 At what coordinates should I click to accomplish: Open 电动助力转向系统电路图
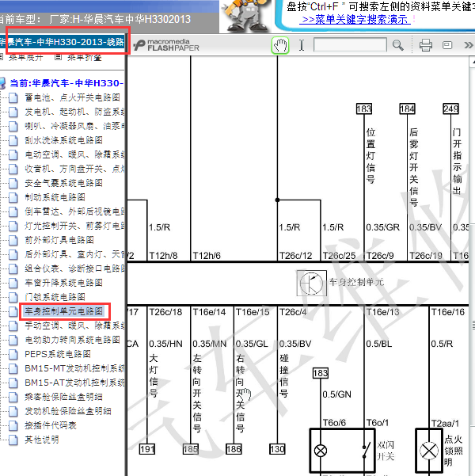coord(72,340)
